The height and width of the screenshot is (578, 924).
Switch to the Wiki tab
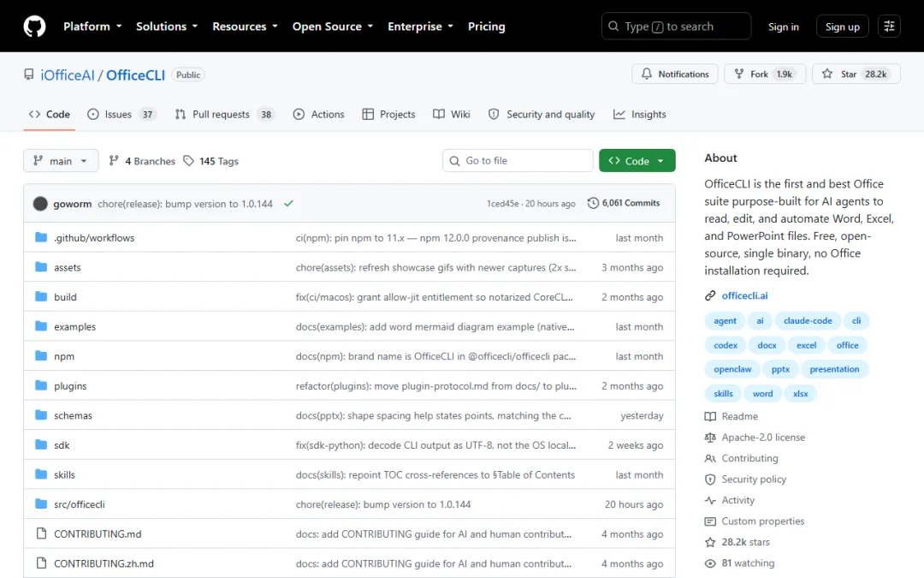[452, 115]
